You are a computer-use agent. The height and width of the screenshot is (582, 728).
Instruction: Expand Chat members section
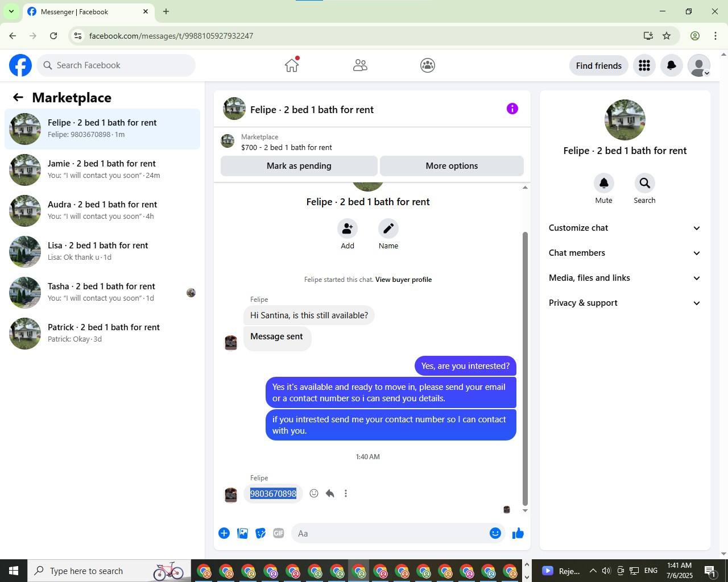(625, 253)
